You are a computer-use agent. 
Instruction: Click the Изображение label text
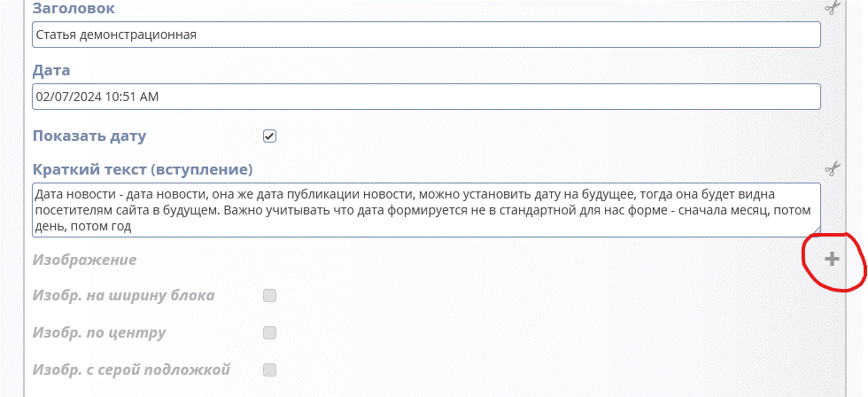click(84, 260)
